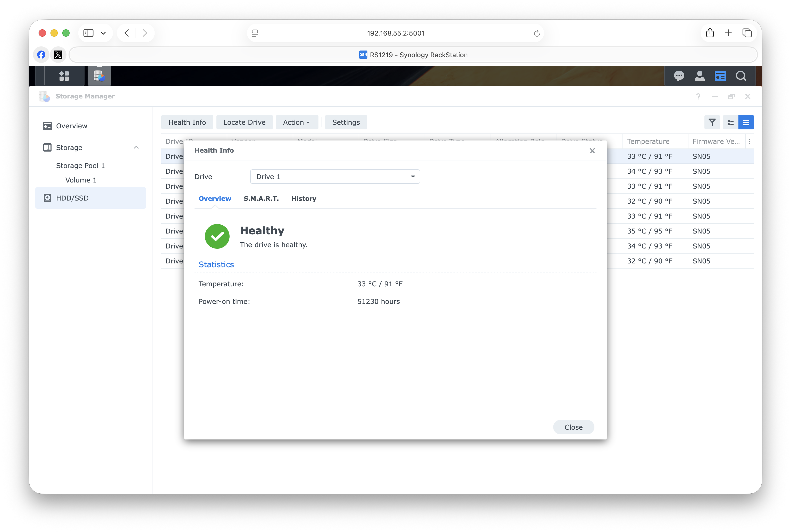Click the drive filter funnel icon
The height and width of the screenshot is (532, 791).
coord(712,122)
